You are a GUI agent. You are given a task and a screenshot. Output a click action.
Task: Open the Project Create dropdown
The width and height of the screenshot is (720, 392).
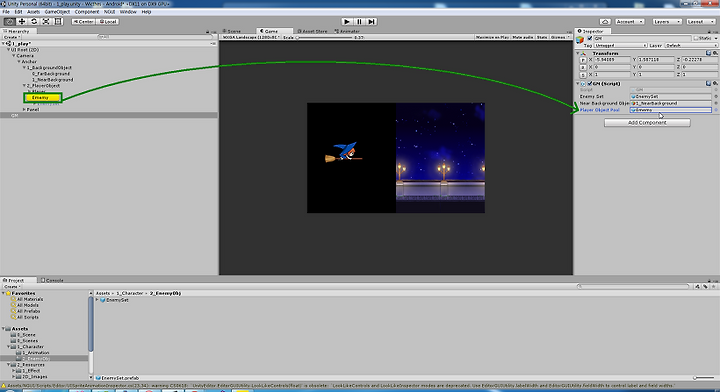click(11, 286)
